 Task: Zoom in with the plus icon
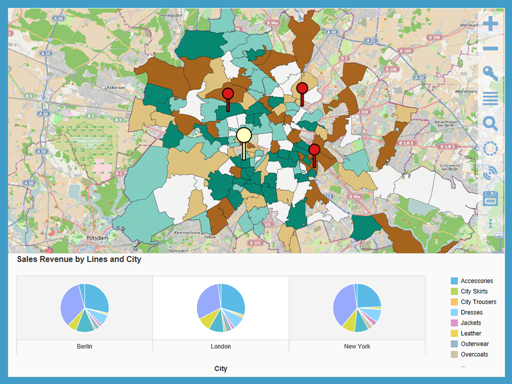click(490, 23)
